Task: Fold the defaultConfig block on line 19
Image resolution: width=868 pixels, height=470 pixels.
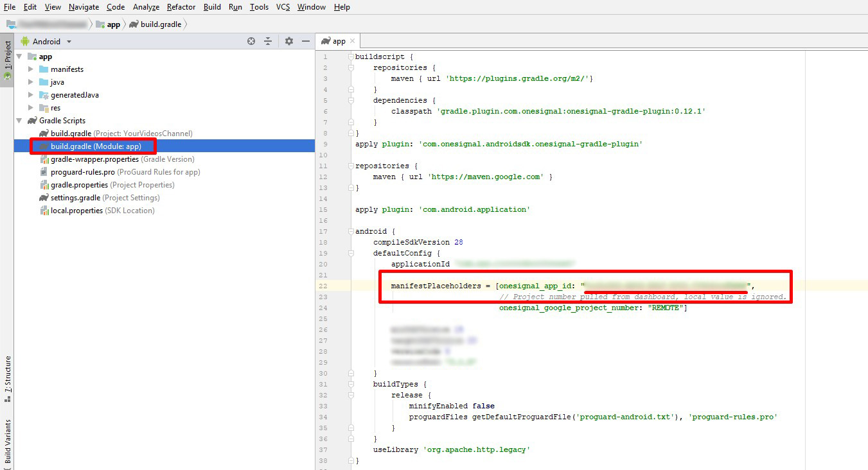Action: 351,253
